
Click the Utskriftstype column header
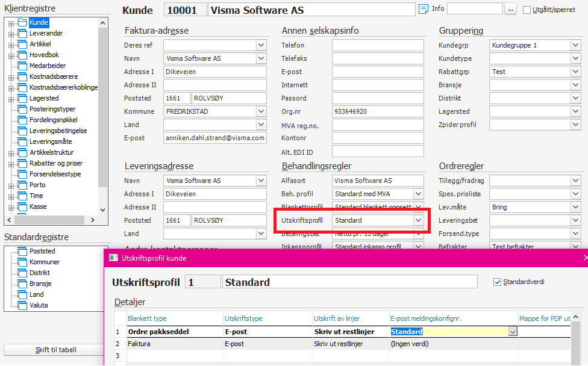tap(243, 318)
